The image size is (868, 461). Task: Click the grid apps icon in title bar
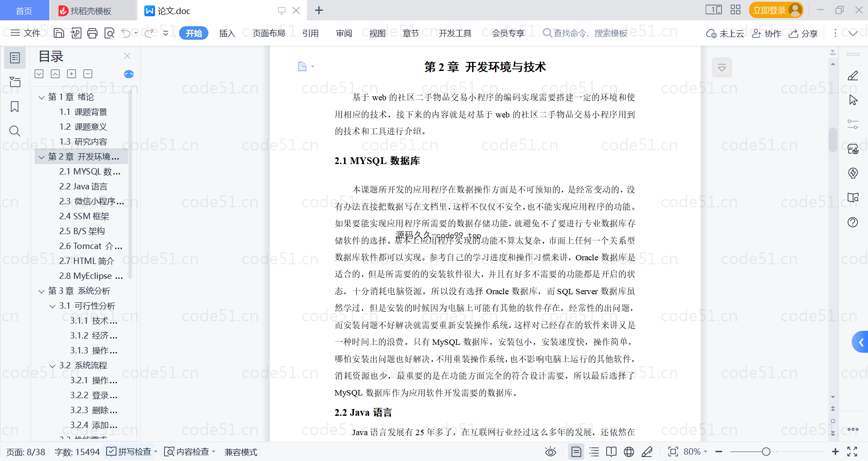[736, 10]
